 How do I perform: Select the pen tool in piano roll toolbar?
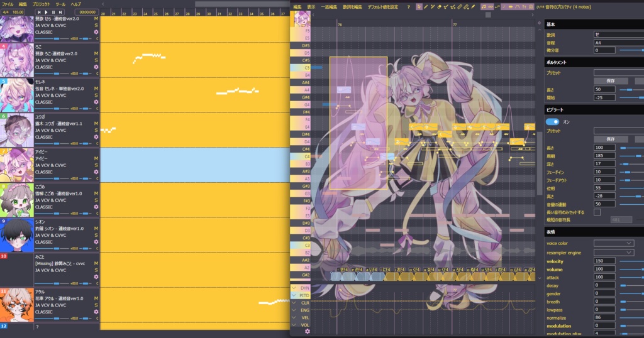point(426,6)
